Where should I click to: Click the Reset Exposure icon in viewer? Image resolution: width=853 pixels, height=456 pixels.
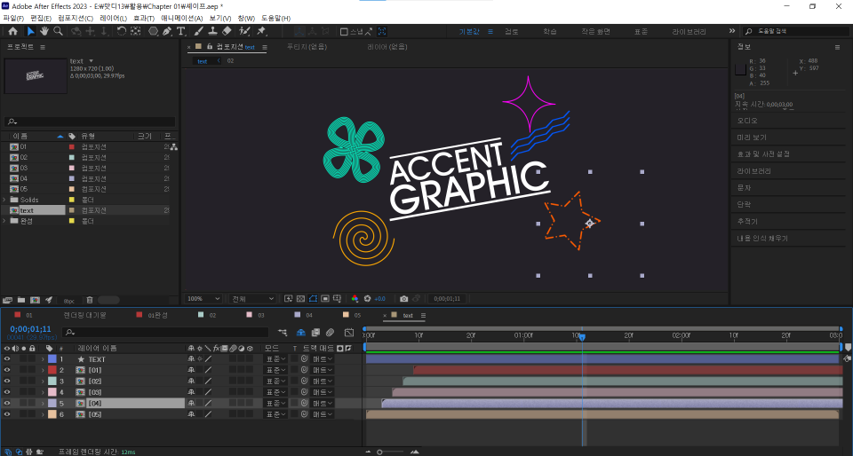(x=367, y=299)
